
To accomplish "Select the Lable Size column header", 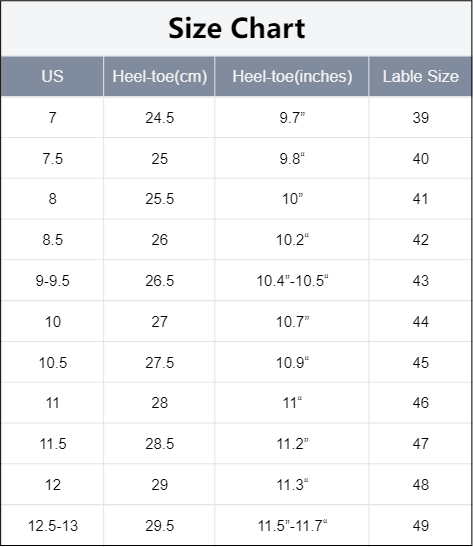I will 420,76.
